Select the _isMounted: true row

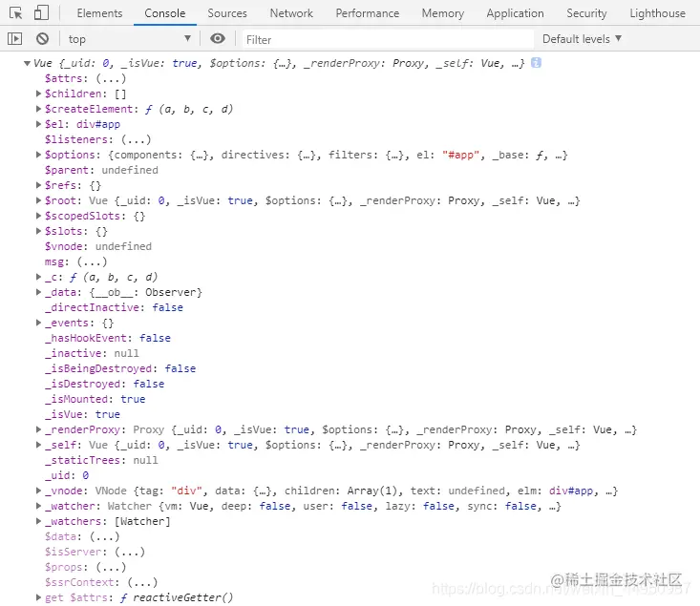click(x=95, y=399)
